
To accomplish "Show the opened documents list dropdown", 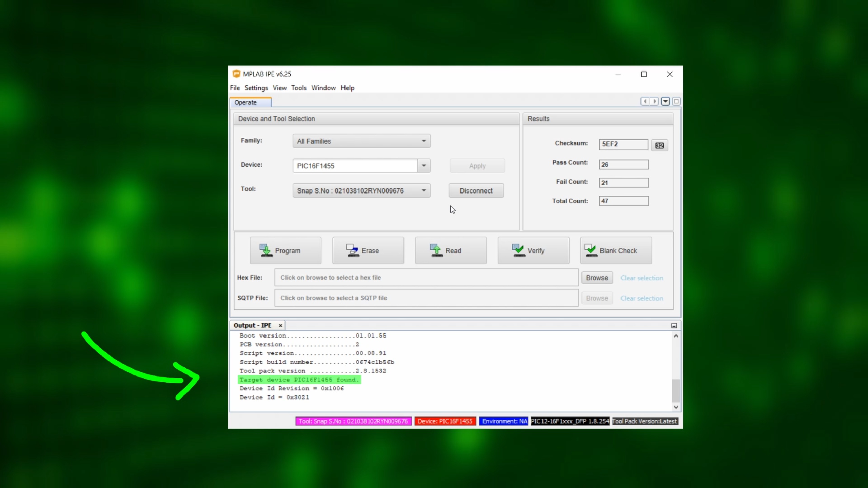I will point(665,101).
